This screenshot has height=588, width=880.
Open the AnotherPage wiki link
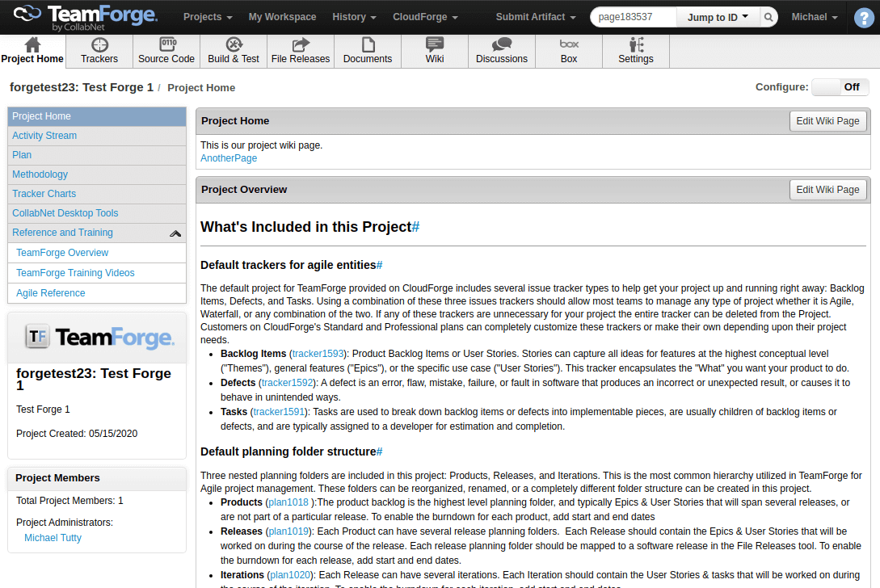pyautogui.click(x=229, y=158)
